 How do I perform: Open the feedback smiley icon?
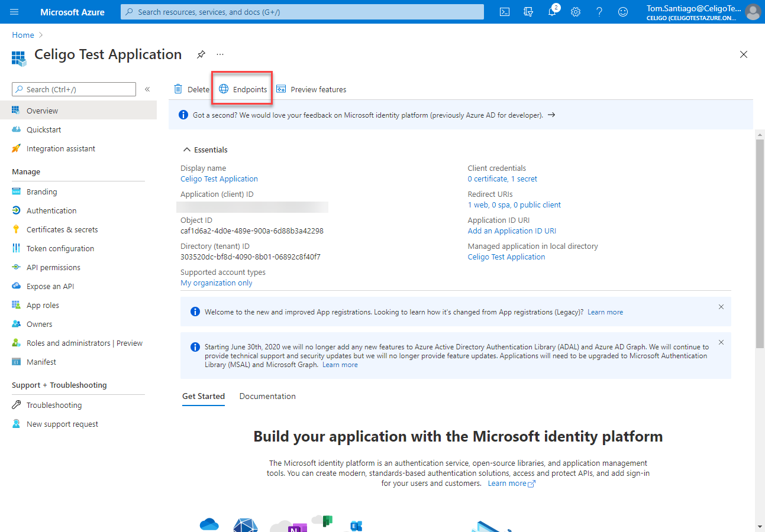pyautogui.click(x=623, y=12)
